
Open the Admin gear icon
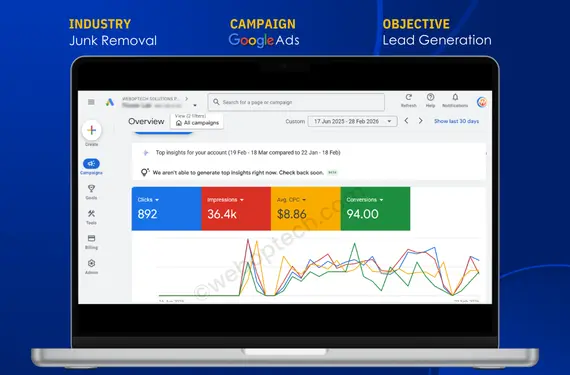(x=91, y=263)
